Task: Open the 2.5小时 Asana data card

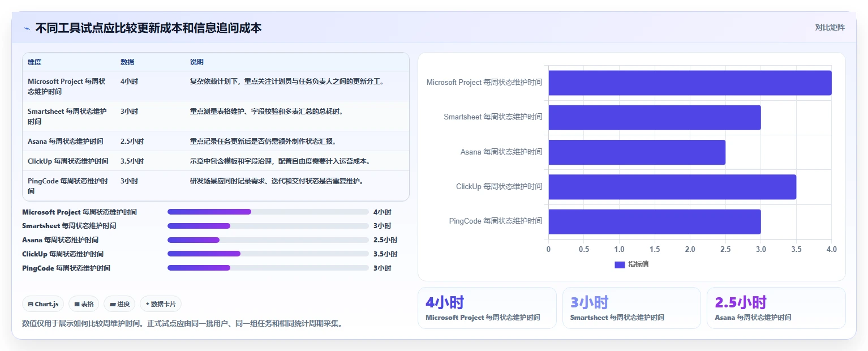Action: (x=776, y=308)
